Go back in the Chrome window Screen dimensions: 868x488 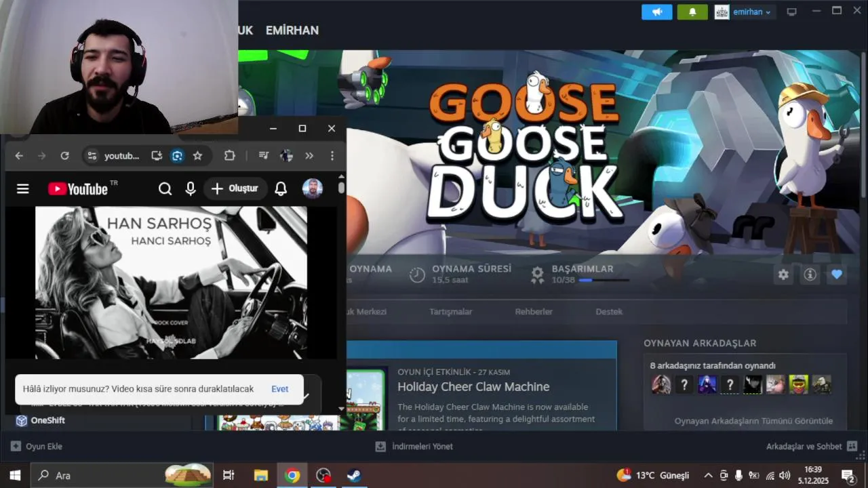pyautogui.click(x=19, y=156)
